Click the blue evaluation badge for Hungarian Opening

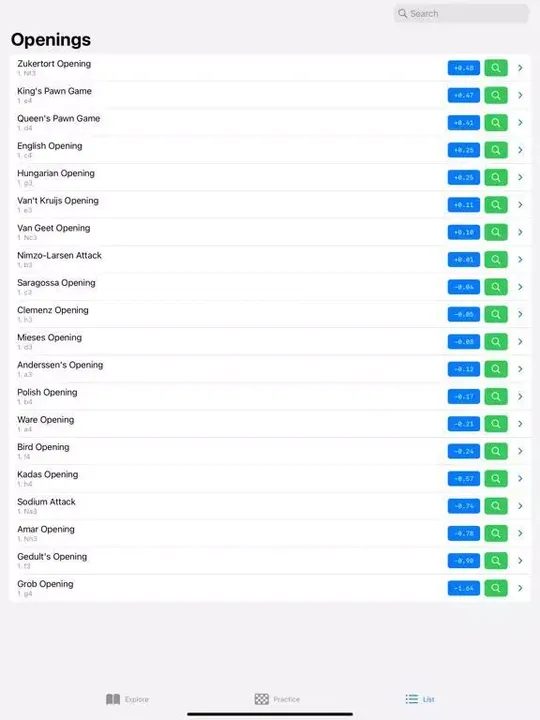[x=464, y=177]
